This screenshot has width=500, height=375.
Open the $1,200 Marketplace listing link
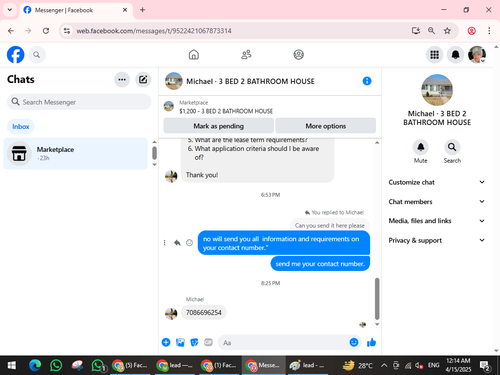click(x=226, y=111)
